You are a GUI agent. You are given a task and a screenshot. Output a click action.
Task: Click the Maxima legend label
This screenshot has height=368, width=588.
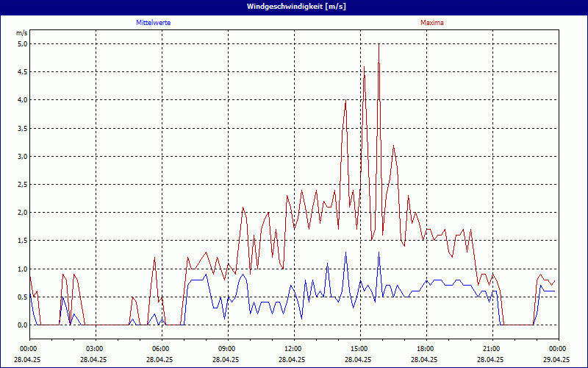[432, 23]
